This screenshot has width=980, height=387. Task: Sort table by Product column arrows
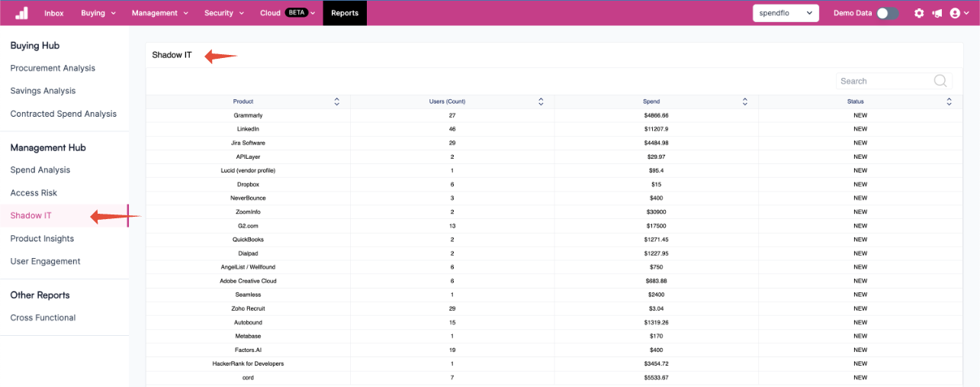[x=337, y=102]
